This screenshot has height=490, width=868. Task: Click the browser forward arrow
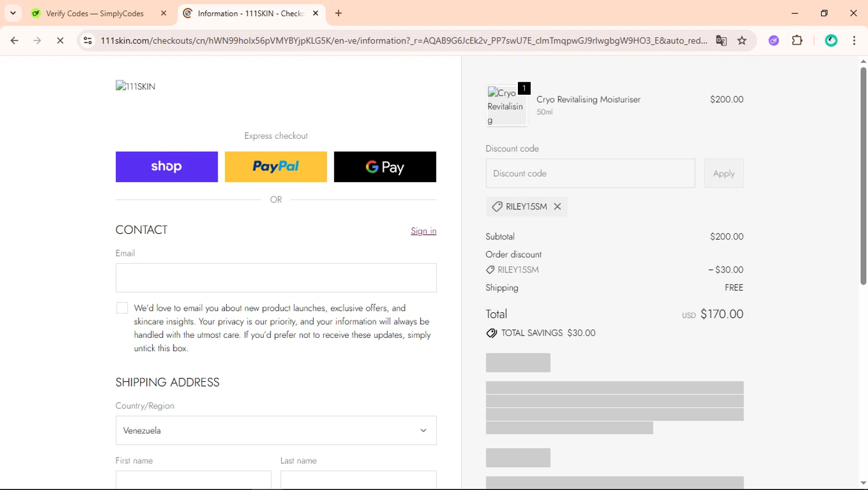pos(37,40)
